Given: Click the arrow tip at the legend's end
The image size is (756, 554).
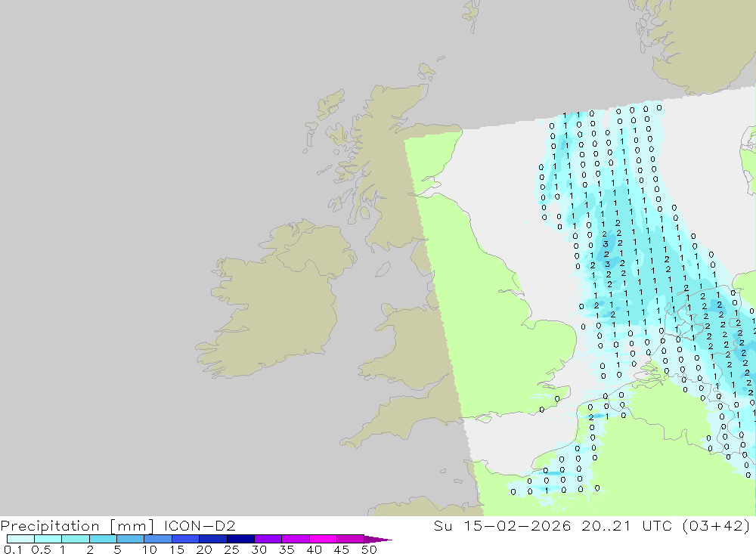Looking at the screenshot, I should 378,540.
